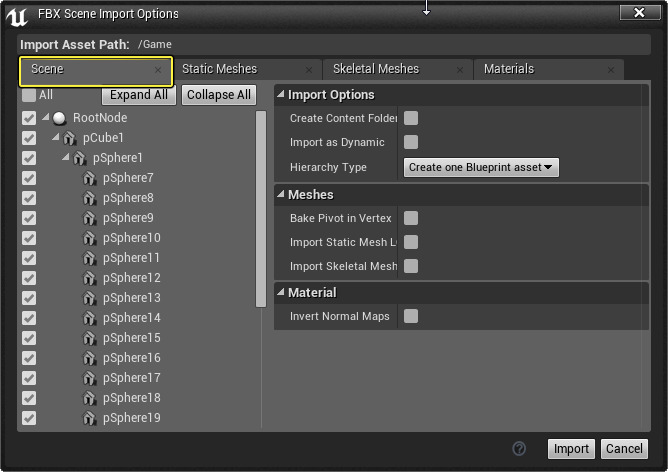Click the scene tree vertical scrollbar

pos(261,200)
